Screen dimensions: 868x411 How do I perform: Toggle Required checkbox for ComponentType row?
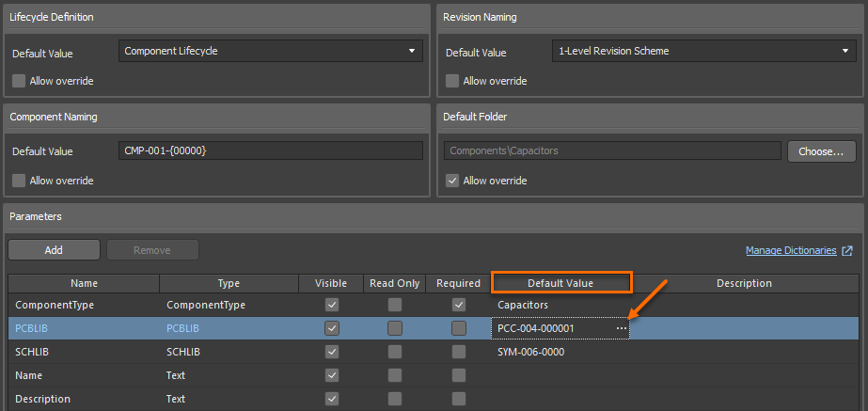458,305
